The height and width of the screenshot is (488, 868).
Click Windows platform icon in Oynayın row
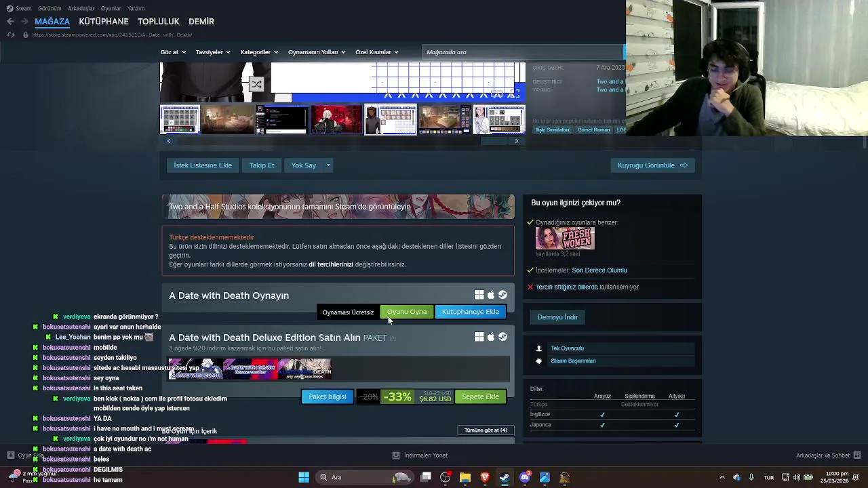click(x=479, y=295)
